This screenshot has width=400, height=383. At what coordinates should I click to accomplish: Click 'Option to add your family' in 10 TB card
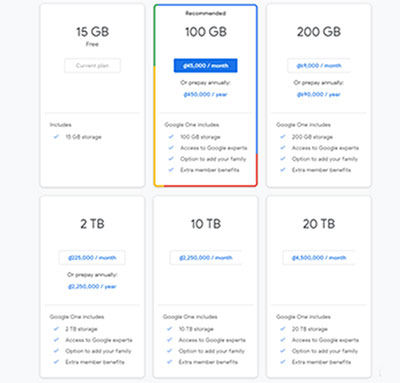[x=212, y=351]
